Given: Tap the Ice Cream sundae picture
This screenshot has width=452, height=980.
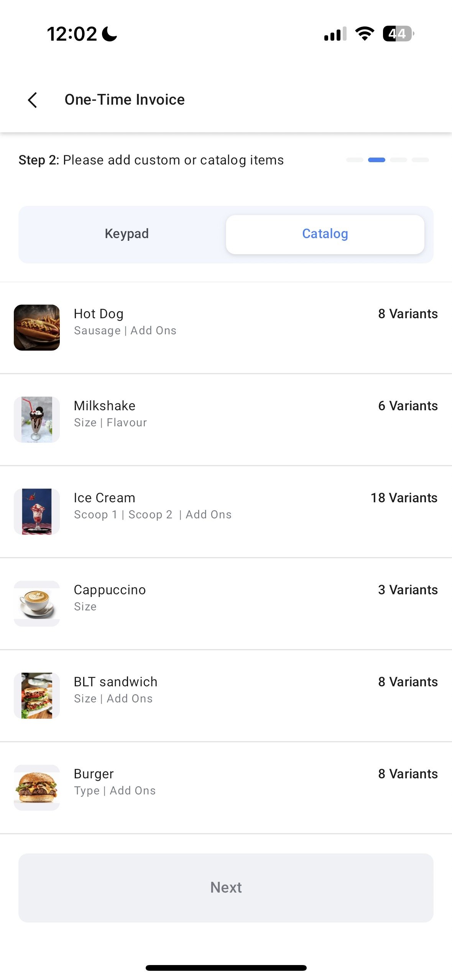Looking at the screenshot, I should pos(37,511).
